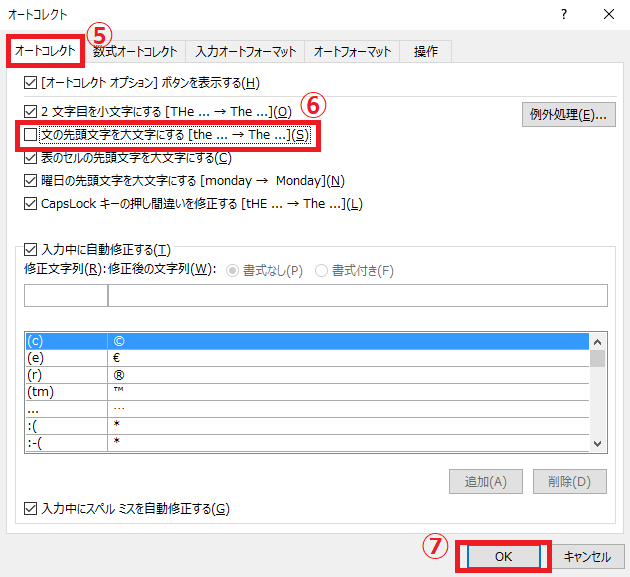Click the list scrollbar down arrow
Screen dimensions: 630x577
coord(598,444)
